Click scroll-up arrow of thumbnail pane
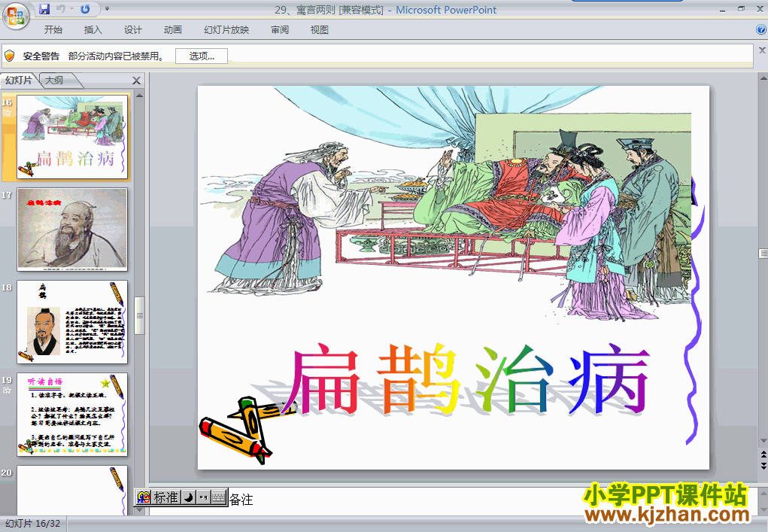 pos(140,96)
